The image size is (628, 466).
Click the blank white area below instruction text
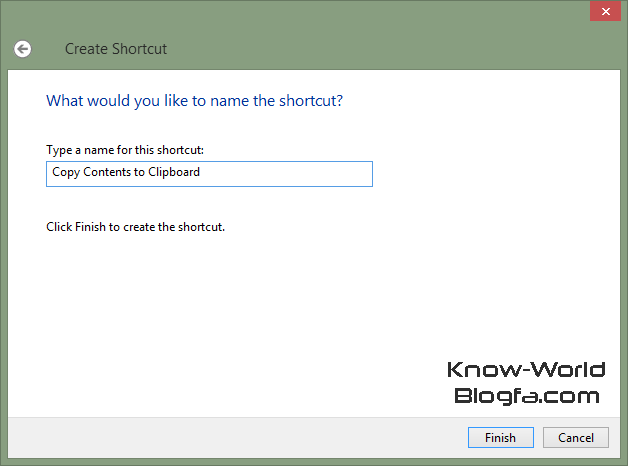tap(250, 310)
